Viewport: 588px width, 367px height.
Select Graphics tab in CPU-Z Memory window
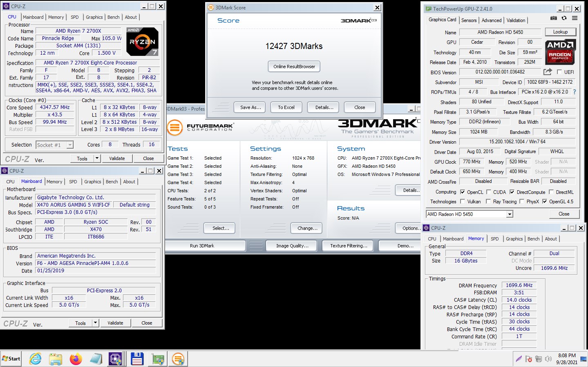point(514,239)
